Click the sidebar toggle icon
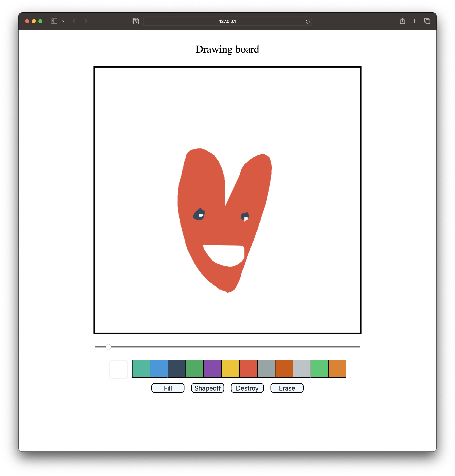 point(54,21)
